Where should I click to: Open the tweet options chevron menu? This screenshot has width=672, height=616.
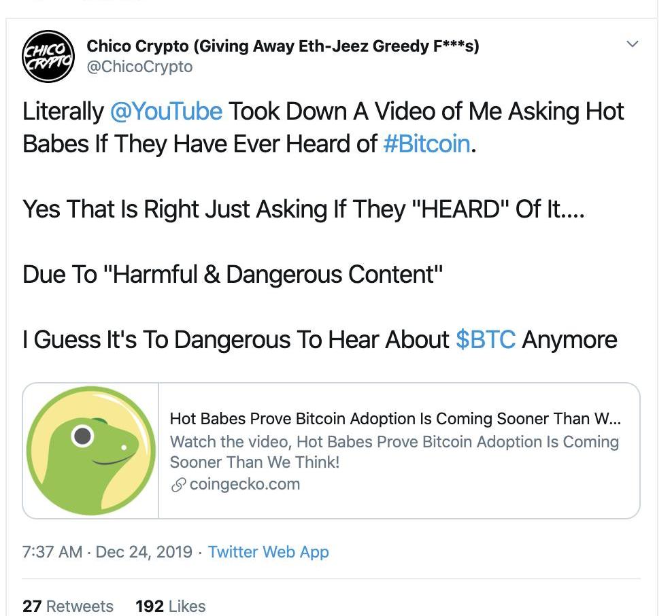632,45
